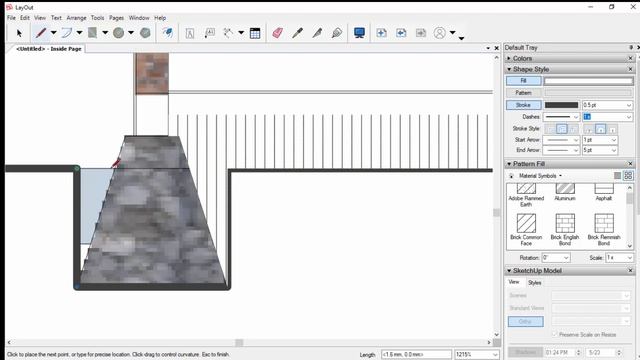Choose the Linear Dimension tool
This screenshot has width=640, height=360.
click(x=229, y=33)
